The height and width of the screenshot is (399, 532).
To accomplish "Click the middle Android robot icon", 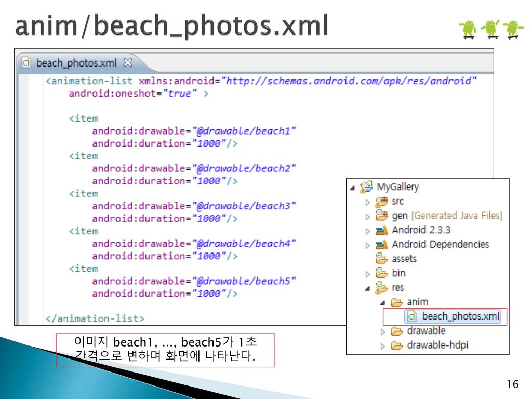I will point(490,29).
